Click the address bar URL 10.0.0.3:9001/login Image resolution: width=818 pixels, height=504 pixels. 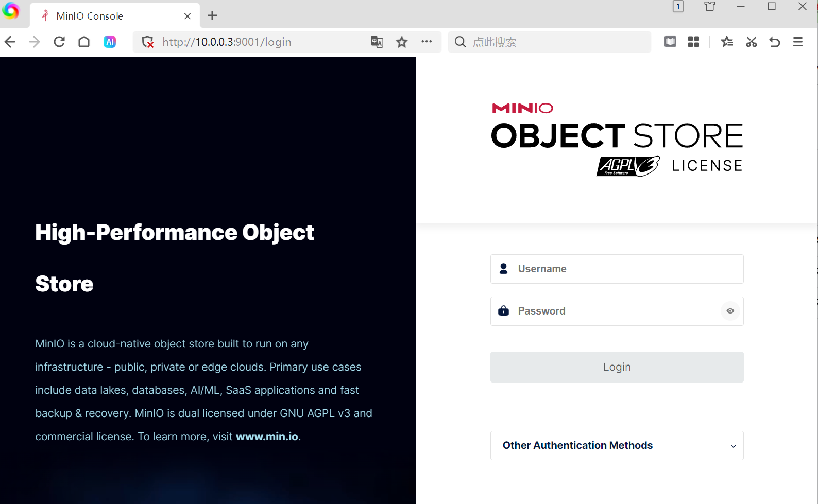point(227,42)
